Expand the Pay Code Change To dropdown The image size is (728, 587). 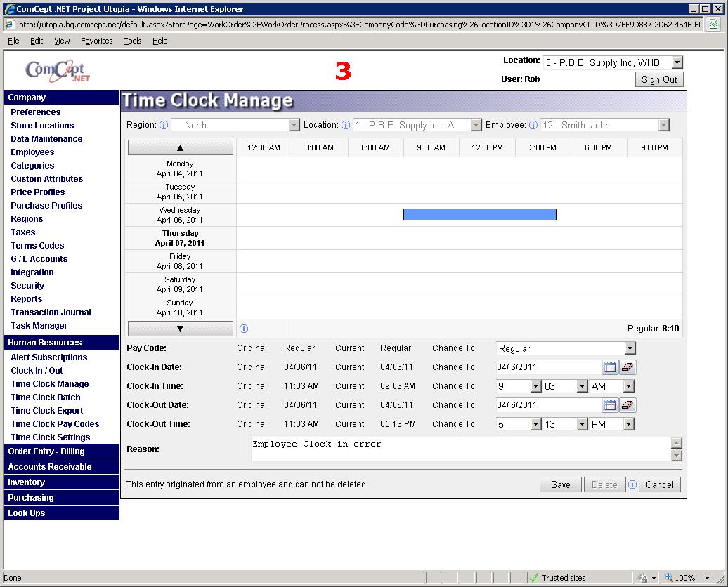tap(629, 348)
